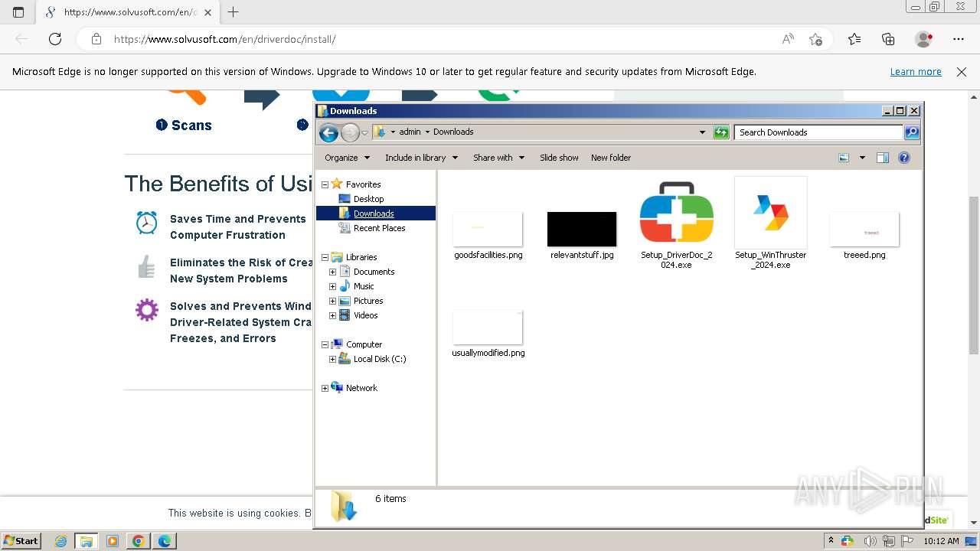
Task: Dismiss the Edge unsupported notification bar
Action: (962, 72)
